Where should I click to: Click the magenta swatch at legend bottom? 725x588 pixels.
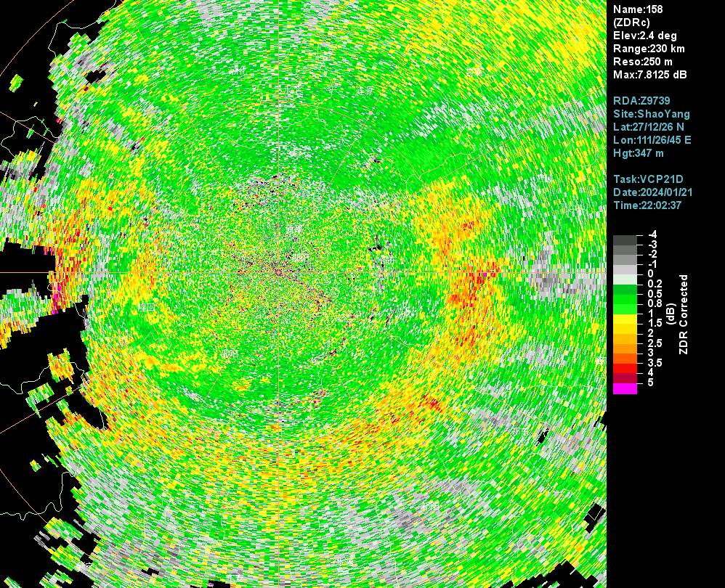tap(625, 389)
